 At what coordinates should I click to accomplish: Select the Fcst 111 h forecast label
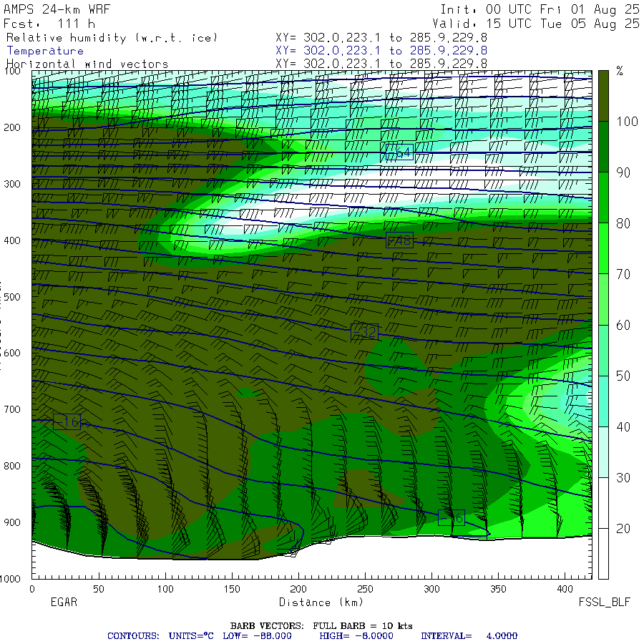click(49, 24)
